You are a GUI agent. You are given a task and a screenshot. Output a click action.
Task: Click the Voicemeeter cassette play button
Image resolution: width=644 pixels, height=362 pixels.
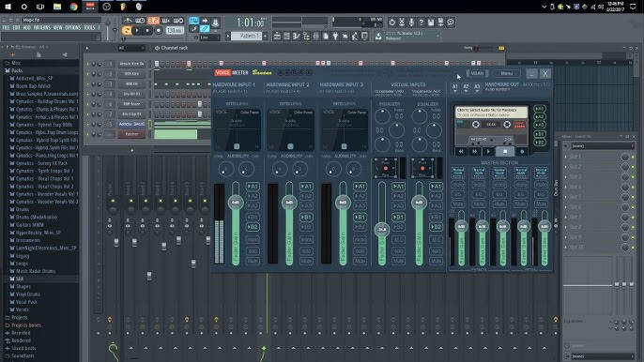tap(488, 151)
